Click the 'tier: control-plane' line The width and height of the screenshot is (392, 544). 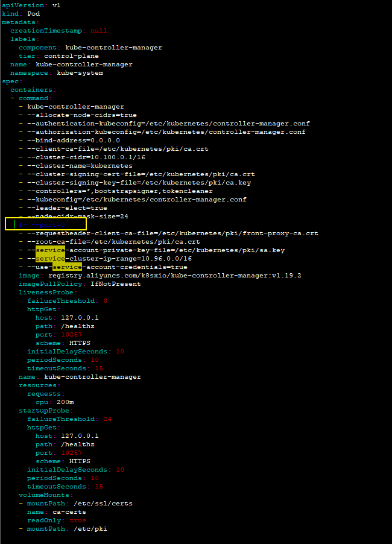[58, 56]
